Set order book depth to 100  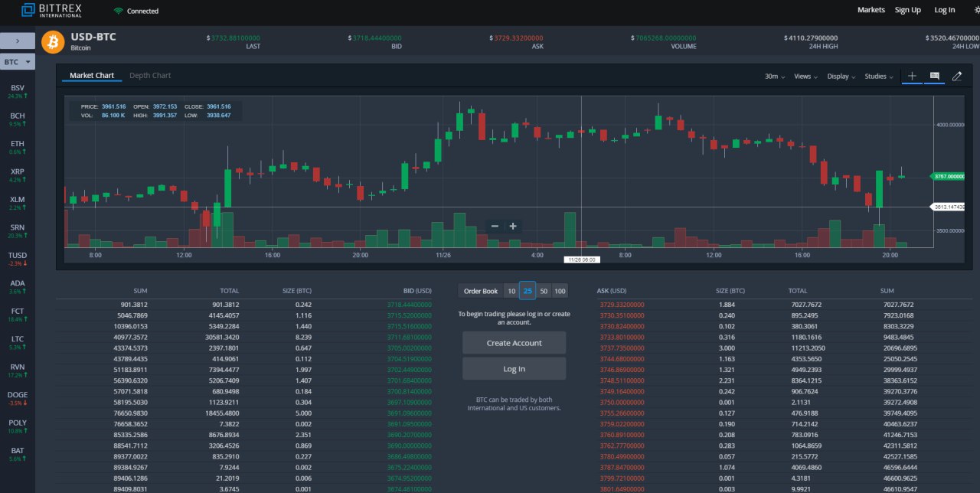click(560, 291)
